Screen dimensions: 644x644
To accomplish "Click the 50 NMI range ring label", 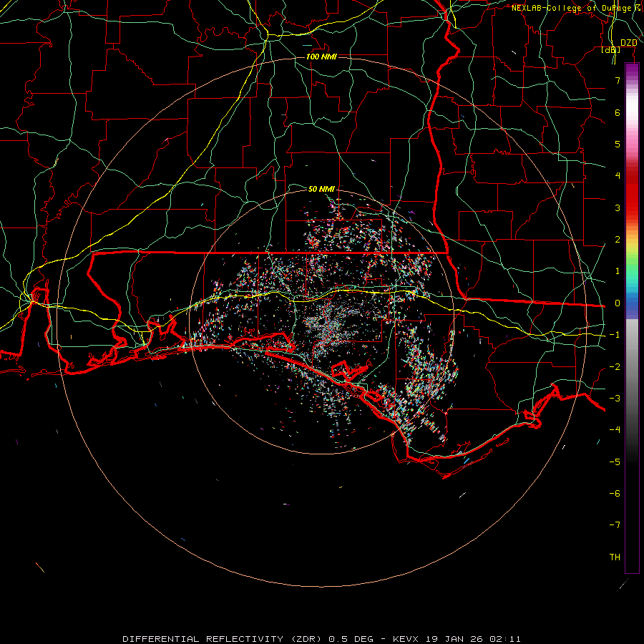I will pyautogui.click(x=321, y=189).
